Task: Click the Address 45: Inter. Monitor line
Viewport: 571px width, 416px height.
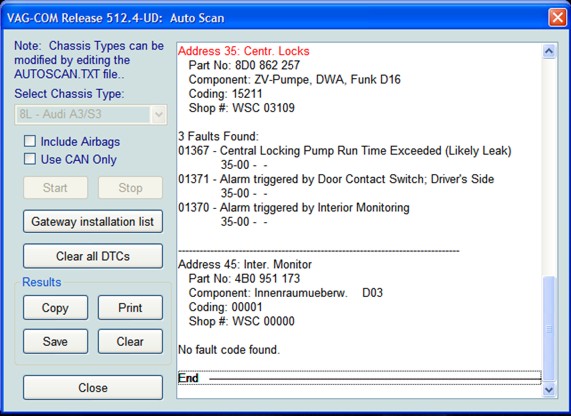Action: pyautogui.click(x=245, y=264)
